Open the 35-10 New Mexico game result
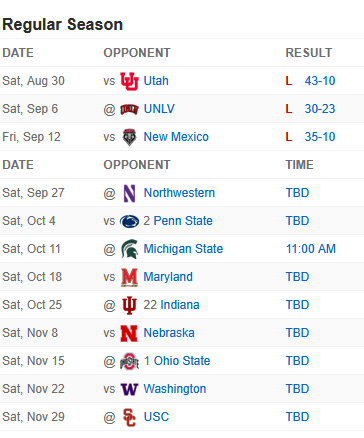 click(320, 137)
